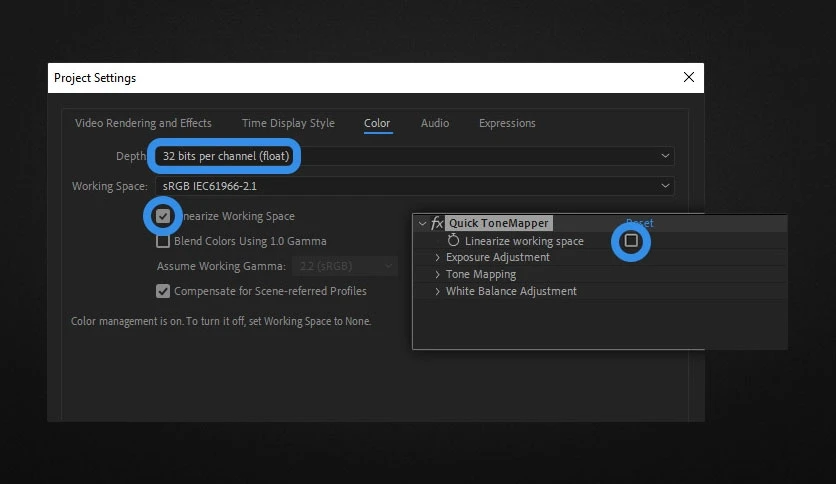Screen dimensions: 836x484
Task: Switch to the Audio tab
Action: pyautogui.click(x=435, y=123)
